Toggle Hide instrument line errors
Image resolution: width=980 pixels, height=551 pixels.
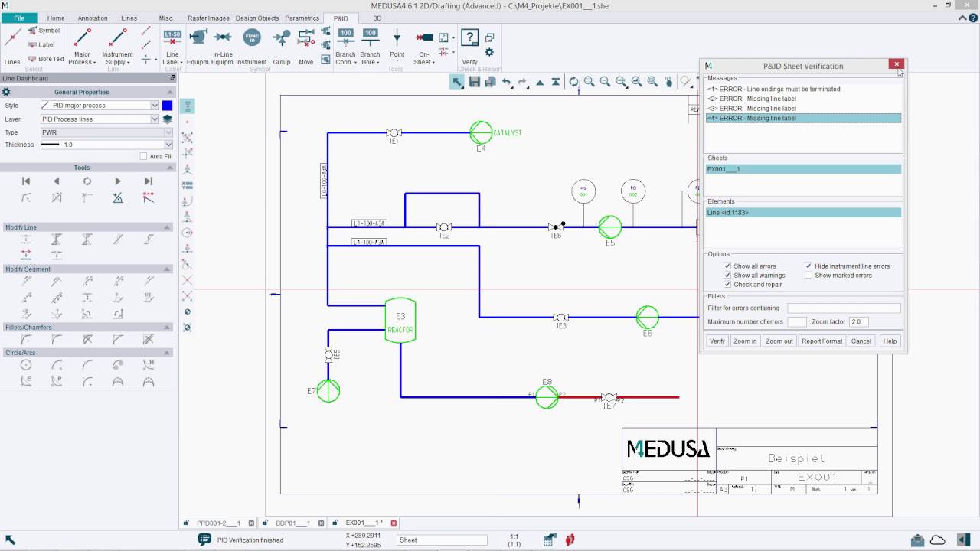point(808,266)
